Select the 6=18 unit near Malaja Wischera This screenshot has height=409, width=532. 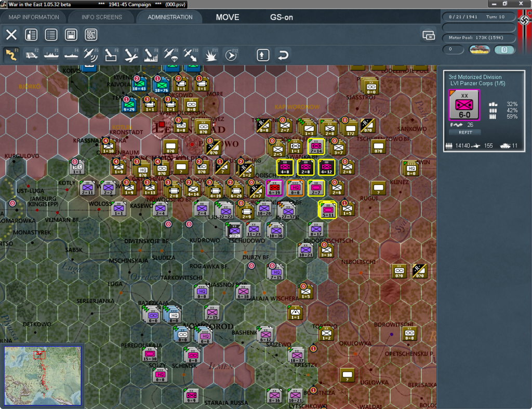pos(243,293)
